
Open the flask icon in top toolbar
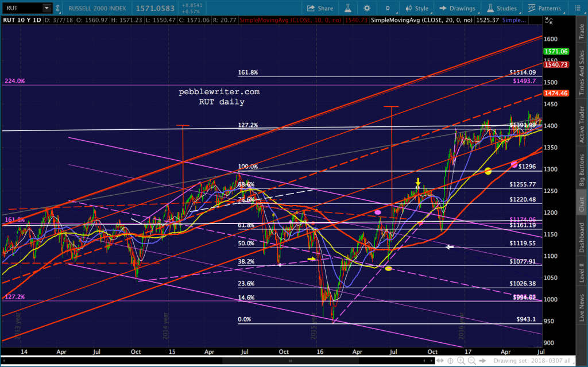point(348,8)
